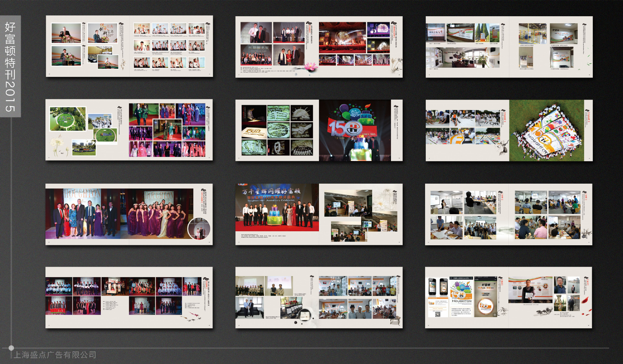Click the sand art thumbnails grid
The width and height of the screenshot is (623, 364).
pyautogui.click(x=277, y=130)
